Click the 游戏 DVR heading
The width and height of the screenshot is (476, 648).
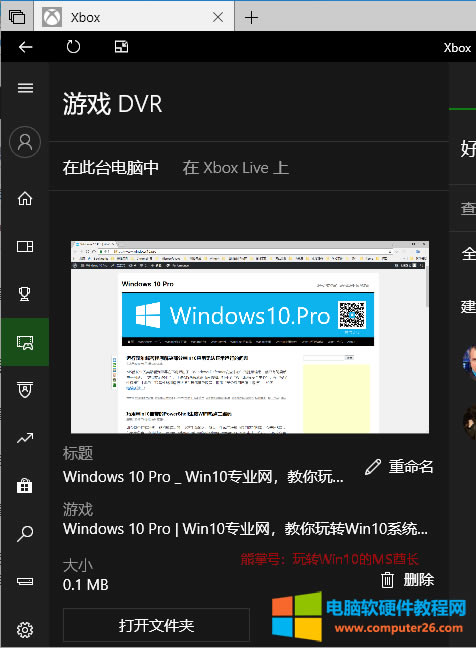click(112, 103)
